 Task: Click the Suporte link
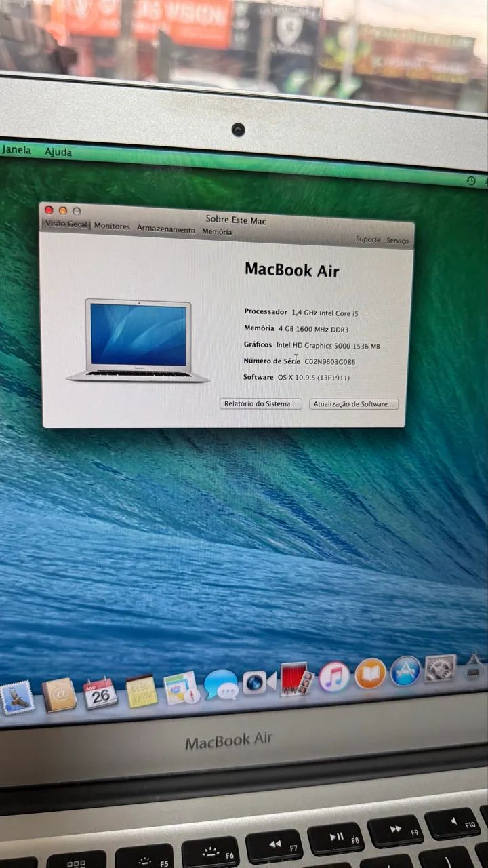point(368,239)
